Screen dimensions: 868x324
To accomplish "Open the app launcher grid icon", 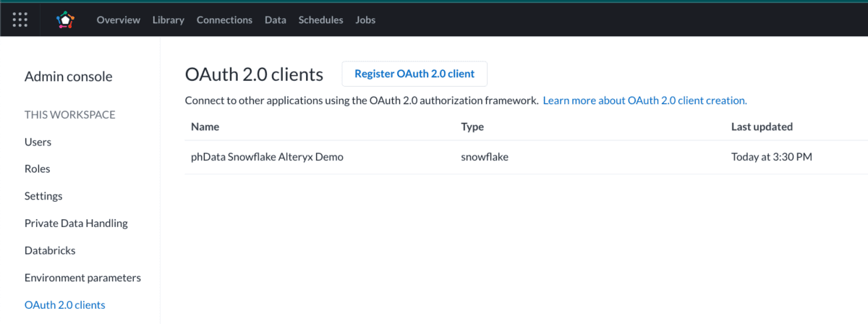I will (x=20, y=20).
